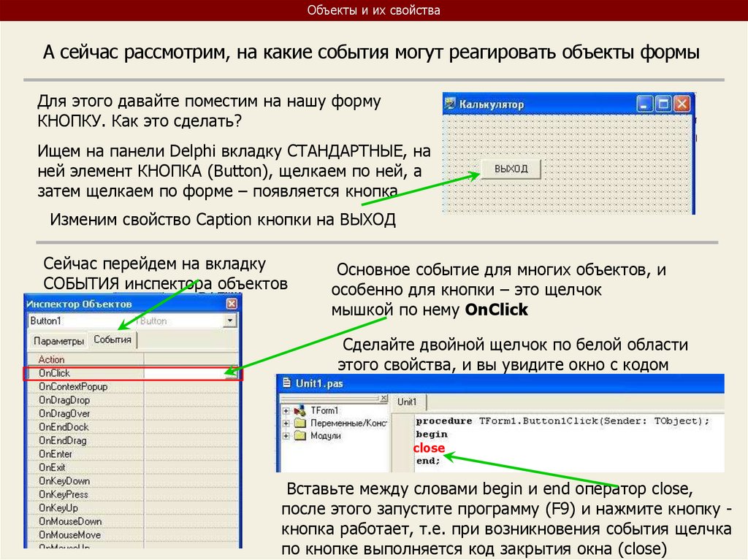Select the OnEnter event row
The image size is (748, 560).
pyautogui.click(x=133, y=454)
